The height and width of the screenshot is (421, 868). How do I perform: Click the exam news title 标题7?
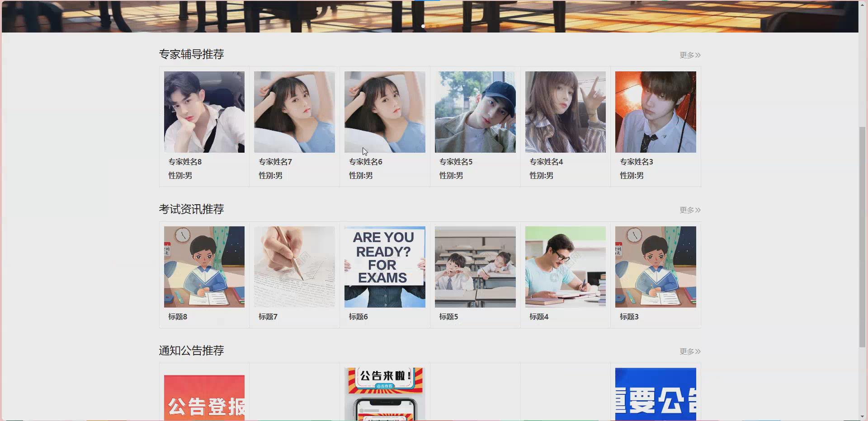click(x=268, y=317)
